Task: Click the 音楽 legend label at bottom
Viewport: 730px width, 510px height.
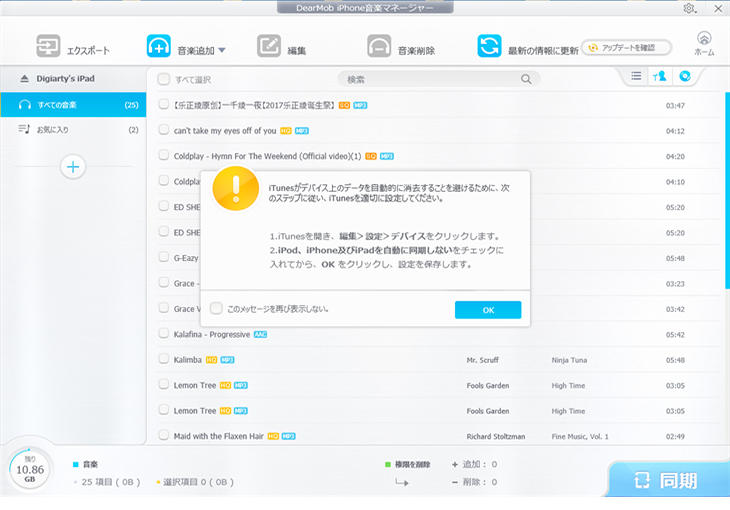Action: pyautogui.click(x=90, y=464)
